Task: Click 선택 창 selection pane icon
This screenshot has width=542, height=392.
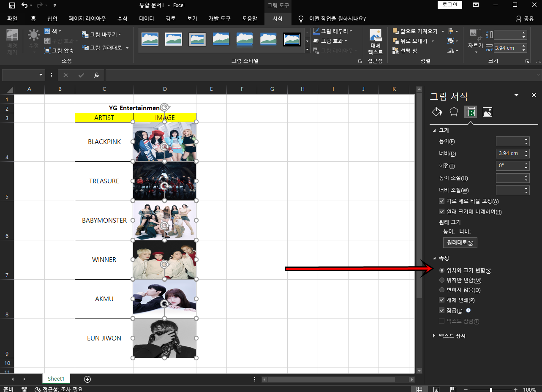Action: click(404, 51)
